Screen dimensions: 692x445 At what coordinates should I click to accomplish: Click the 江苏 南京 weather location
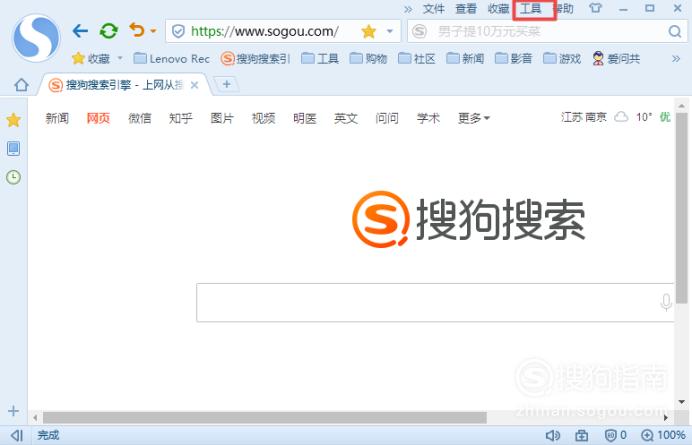pyautogui.click(x=583, y=117)
